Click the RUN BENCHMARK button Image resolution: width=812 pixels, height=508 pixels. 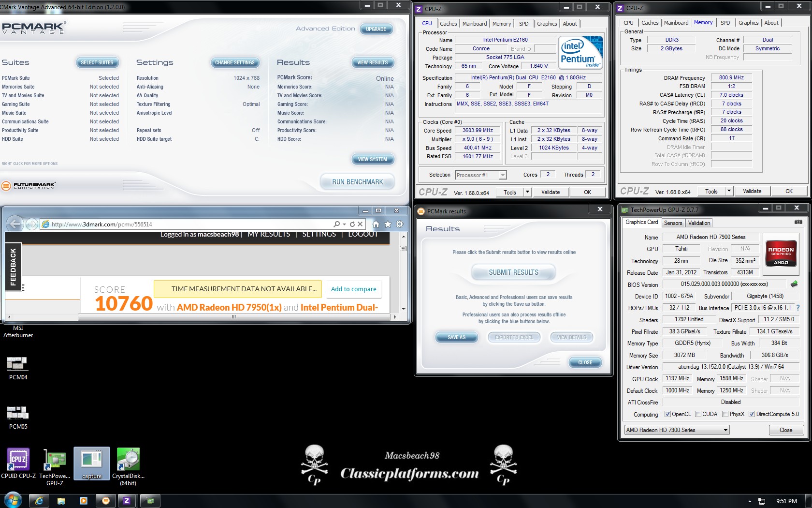(x=357, y=182)
